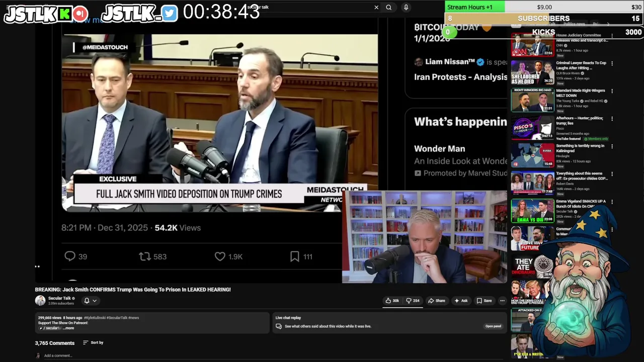The width and height of the screenshot is (644, 362).
Task: Open 'She Laughed As He Died' thumbnail
Action: 532,72
